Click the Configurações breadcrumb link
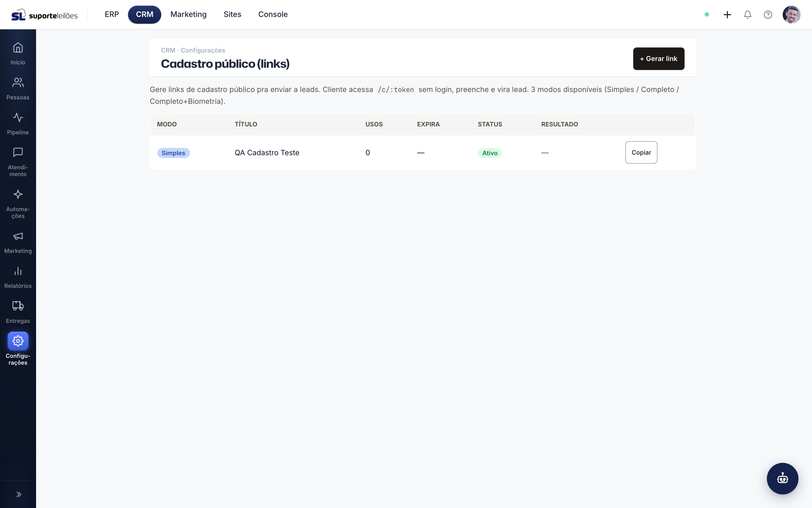Image resolution: width=812 pixels, height=508 pixels. [x=203, y=51]
